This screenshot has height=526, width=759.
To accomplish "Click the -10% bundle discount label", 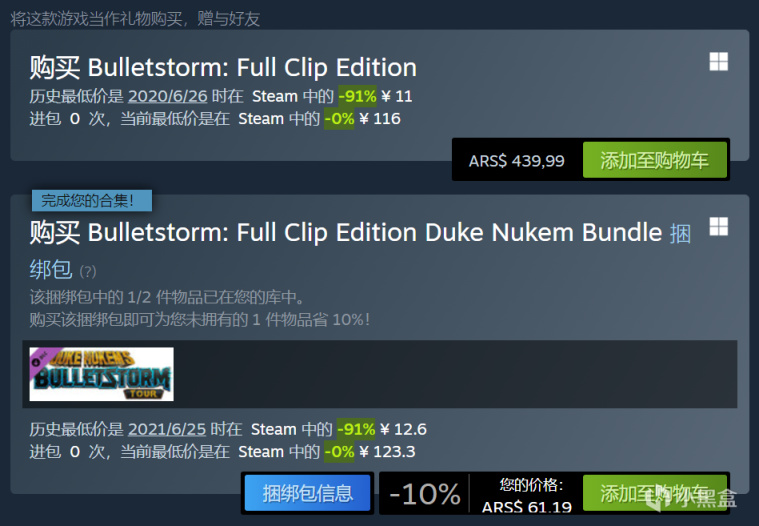I will tap(424, 494).
